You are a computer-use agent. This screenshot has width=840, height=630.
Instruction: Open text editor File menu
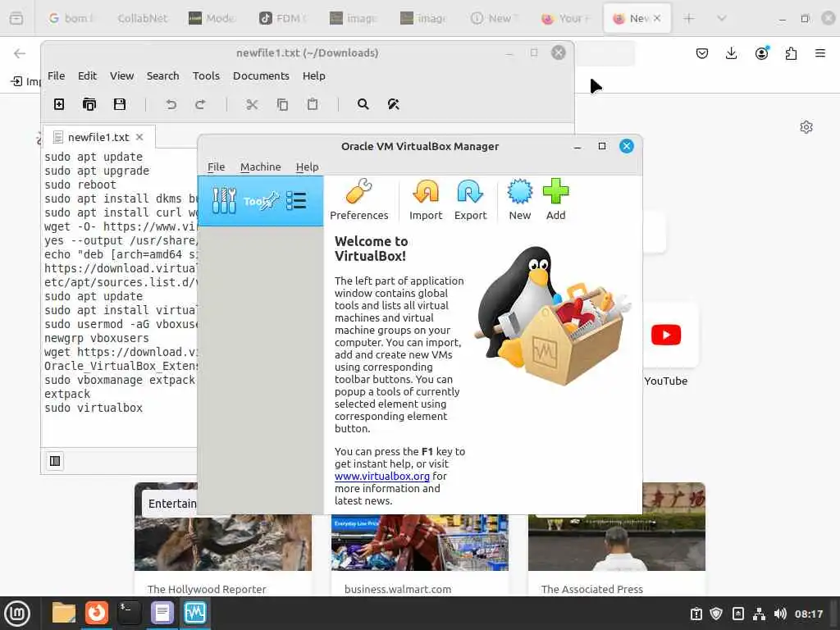(x=57, y=75)
